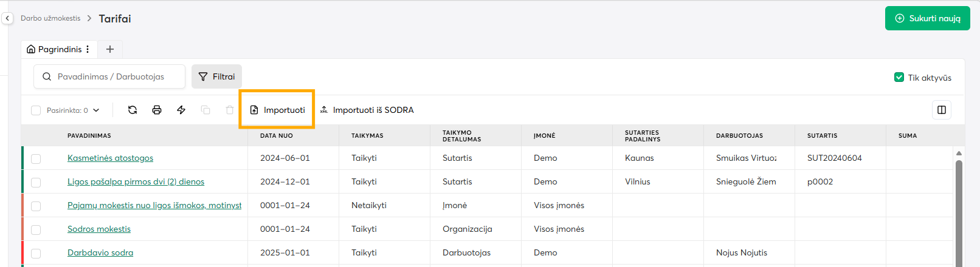
Task: Open the Sodros mokestis link
Action: [99, 229]
